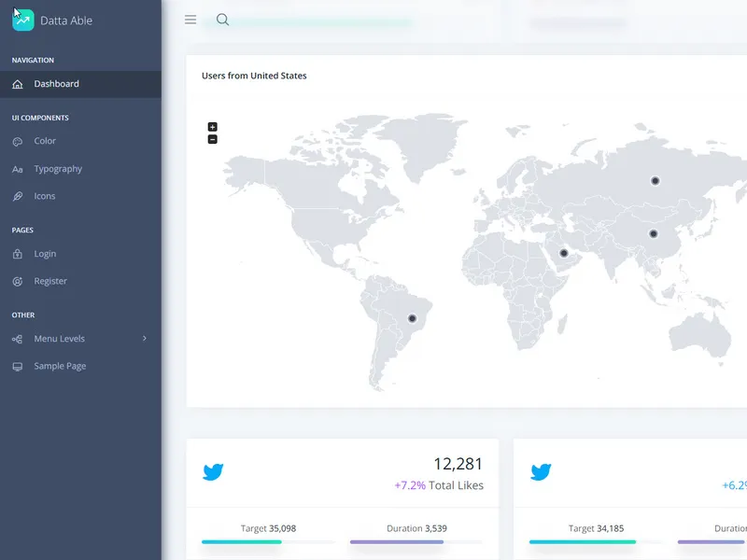The width and height of the screenshot is (747, 560).
Task: Select the Register icon
Action: tap(17, 281)
